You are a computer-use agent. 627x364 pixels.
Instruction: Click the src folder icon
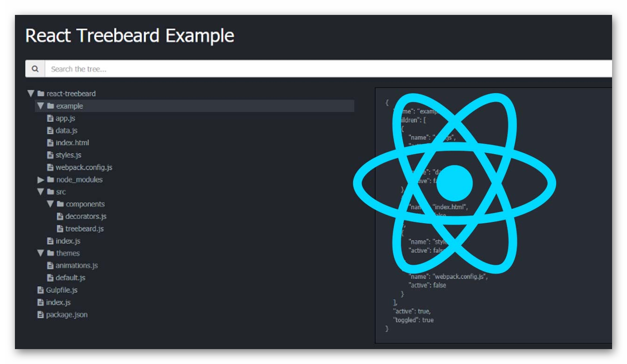click(50, 192)
